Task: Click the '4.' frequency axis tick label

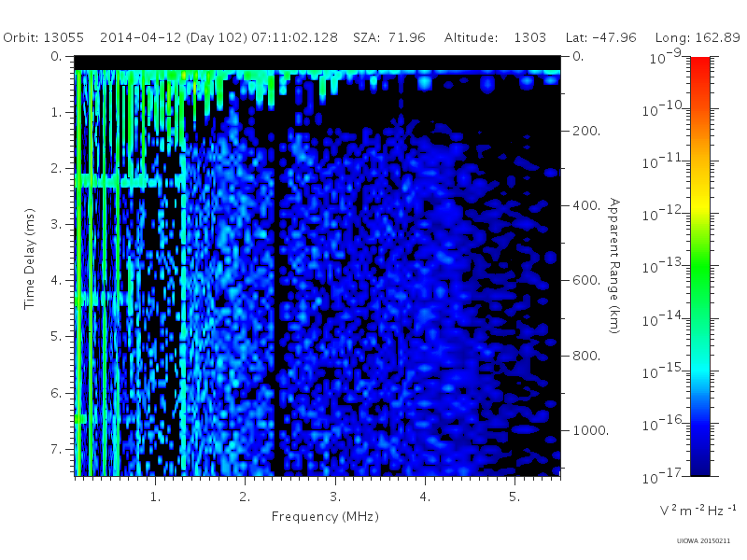Action: pyautogui.click(x=425, y=497)
